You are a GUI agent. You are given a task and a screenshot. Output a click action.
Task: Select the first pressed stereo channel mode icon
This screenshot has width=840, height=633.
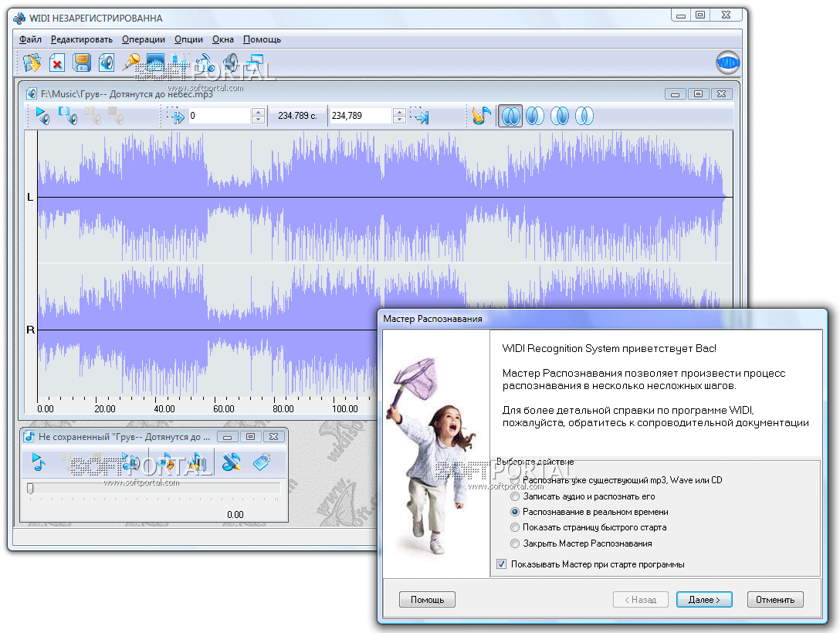(x=510, y=116)
